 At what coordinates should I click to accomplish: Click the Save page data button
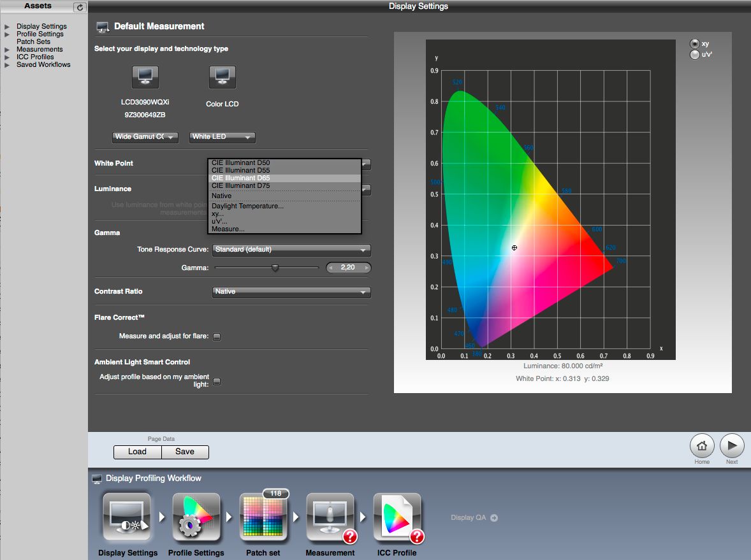[184, 452]
